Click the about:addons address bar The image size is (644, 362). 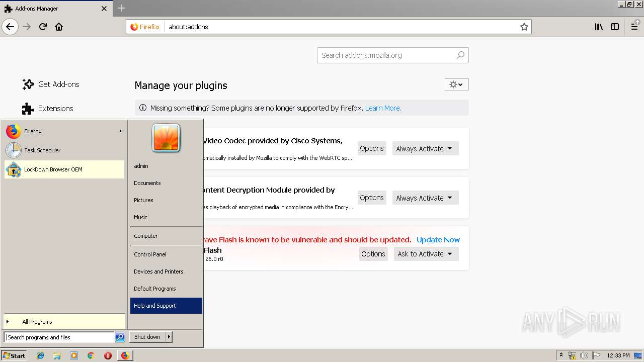[342, 27]
